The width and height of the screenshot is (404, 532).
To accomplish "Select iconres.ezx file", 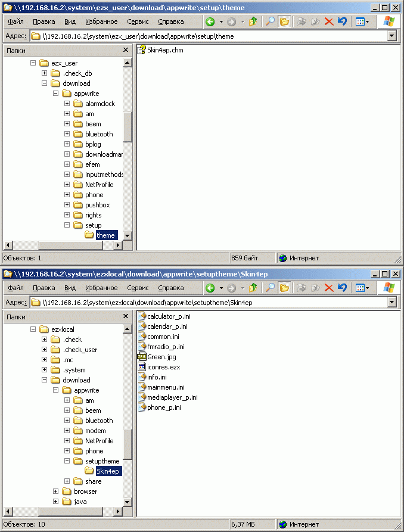I will 159,367.
